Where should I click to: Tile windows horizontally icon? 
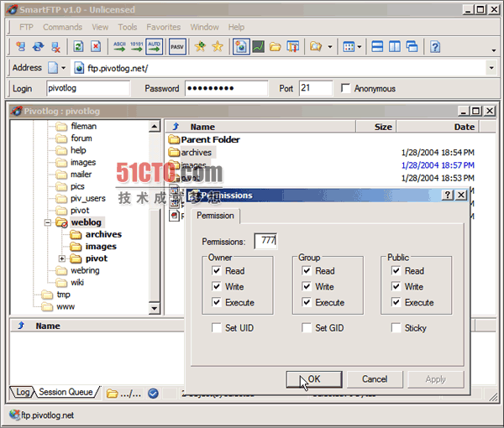tap(377, 47)
